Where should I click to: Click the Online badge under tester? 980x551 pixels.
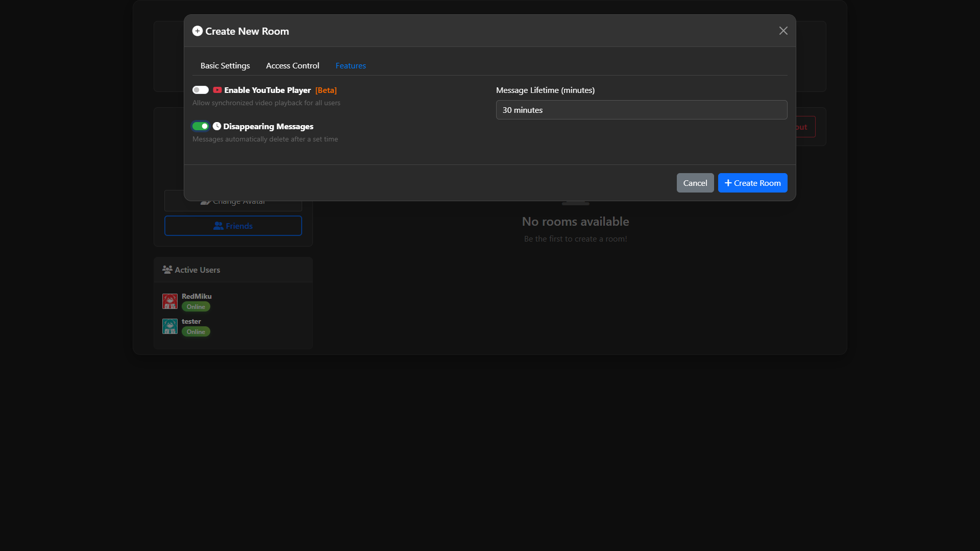pos(196,332)
